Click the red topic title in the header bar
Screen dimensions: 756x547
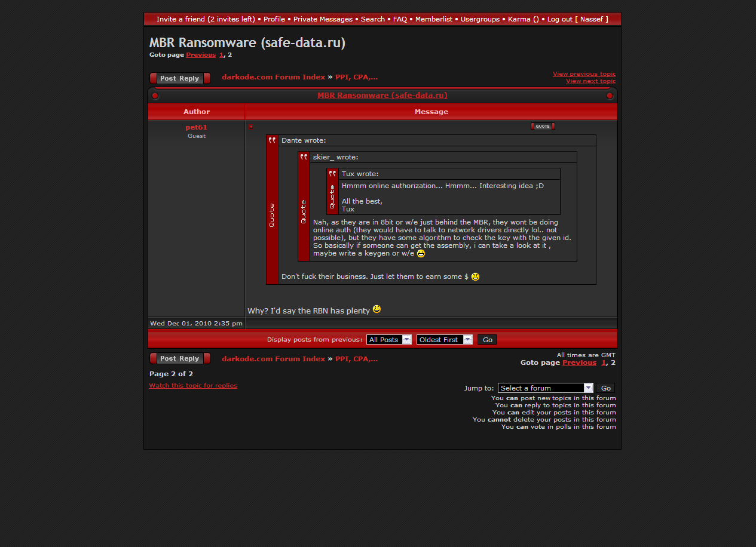[382, 96]
